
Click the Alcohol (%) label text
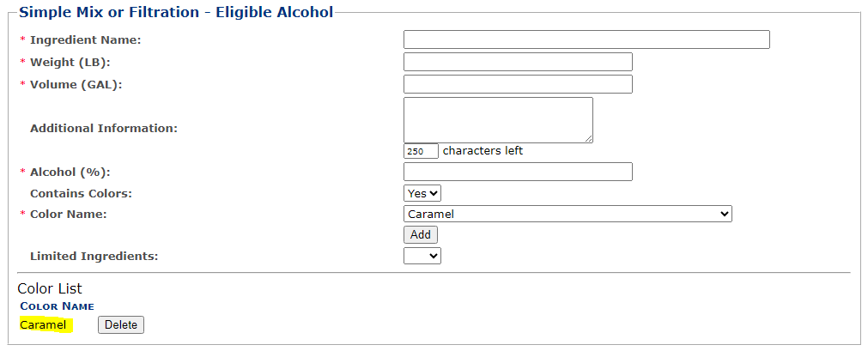click(x=70, y=172)
